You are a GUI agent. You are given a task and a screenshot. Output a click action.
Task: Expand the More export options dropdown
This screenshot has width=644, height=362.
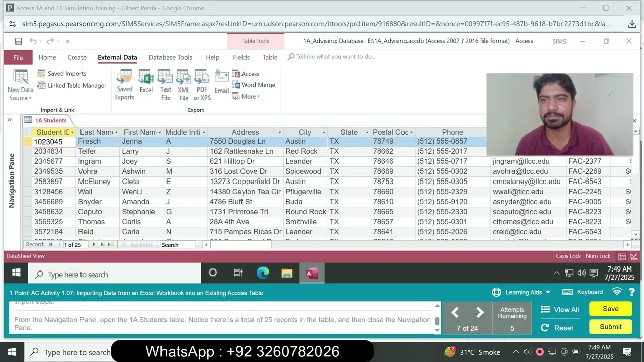(x=246, y=97)
